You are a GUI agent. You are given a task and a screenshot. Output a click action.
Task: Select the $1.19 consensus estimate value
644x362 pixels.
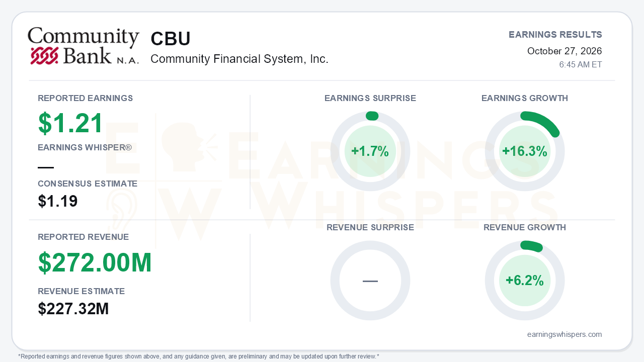58,202
